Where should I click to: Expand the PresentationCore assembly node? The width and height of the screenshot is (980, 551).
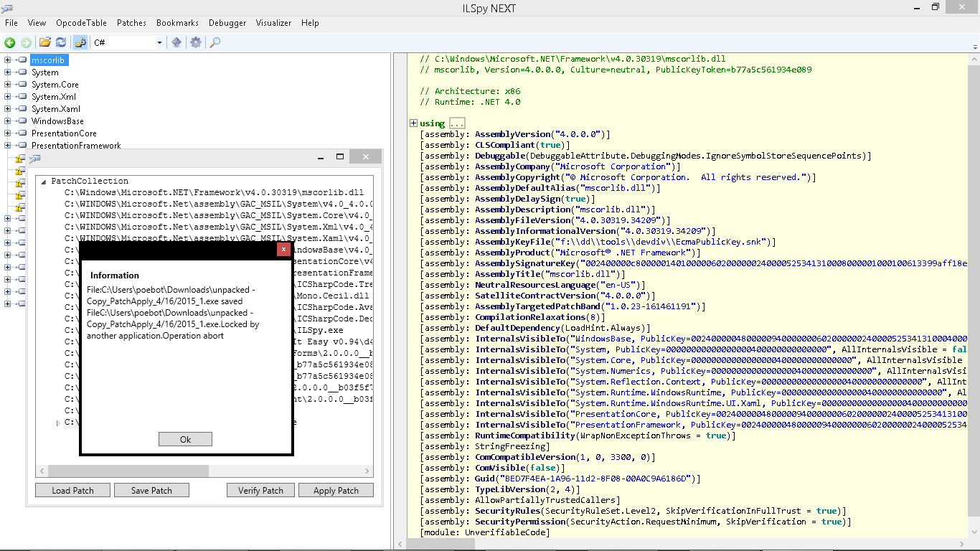point(7,133)
